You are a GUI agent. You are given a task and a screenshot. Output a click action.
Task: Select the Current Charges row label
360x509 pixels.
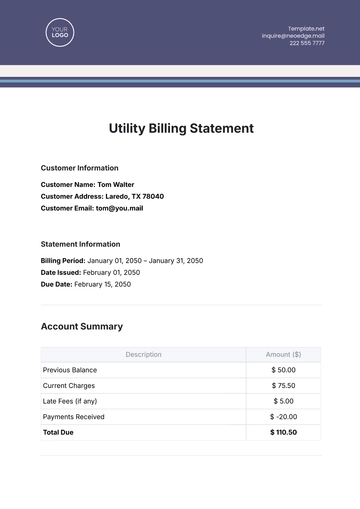(69, 386)
